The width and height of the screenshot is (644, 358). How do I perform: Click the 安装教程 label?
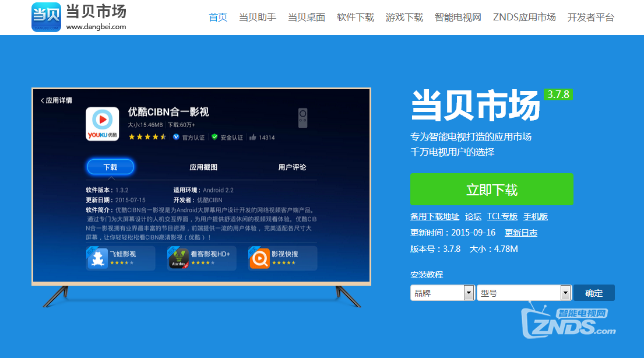pyautogui.click(x=426, y=275)
